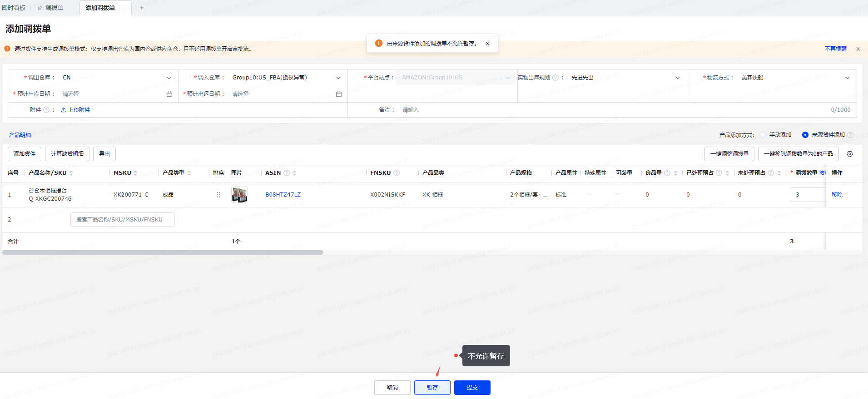
Task: Add a new tab with plus icon
Action: click(142, 8)
